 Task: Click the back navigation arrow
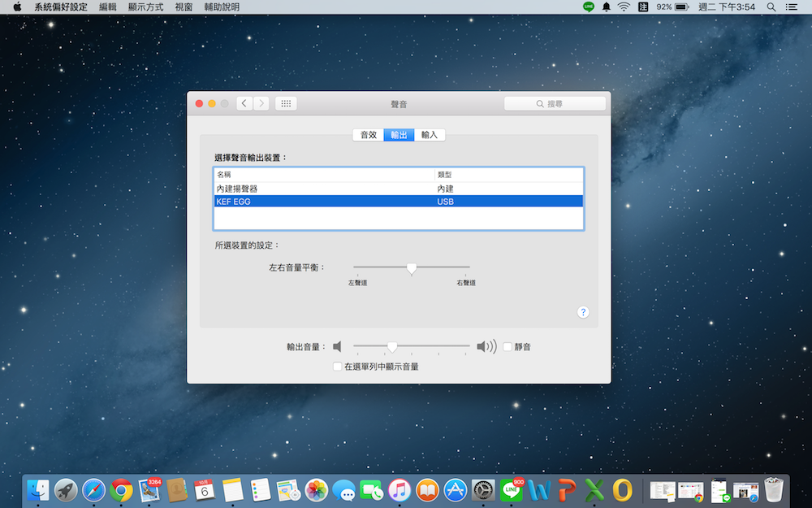point(244,104)
